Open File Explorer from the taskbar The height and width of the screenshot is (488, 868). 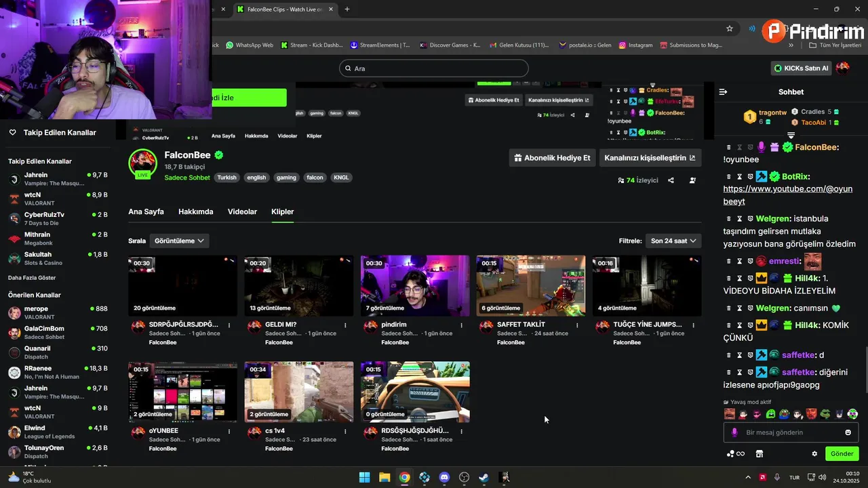pos(384,477)
